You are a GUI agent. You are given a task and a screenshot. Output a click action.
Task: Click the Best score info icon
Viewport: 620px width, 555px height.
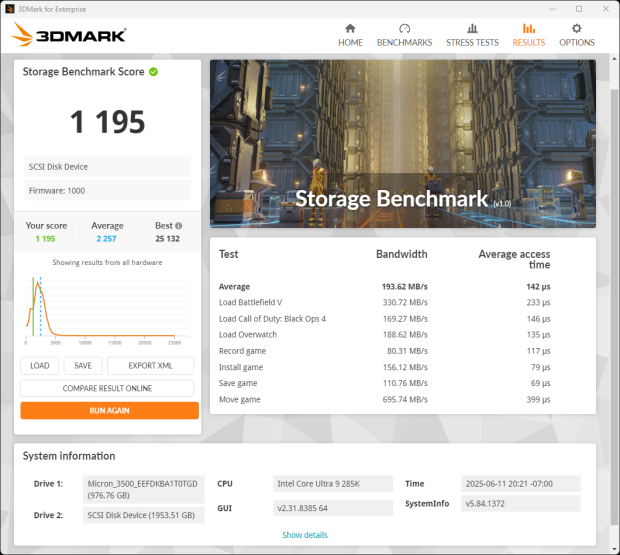[179, 226]
